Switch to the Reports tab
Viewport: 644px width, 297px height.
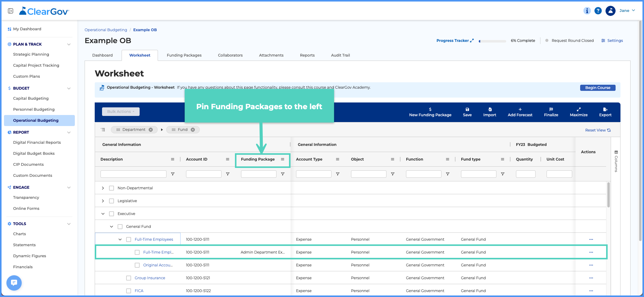pos(307,55)
